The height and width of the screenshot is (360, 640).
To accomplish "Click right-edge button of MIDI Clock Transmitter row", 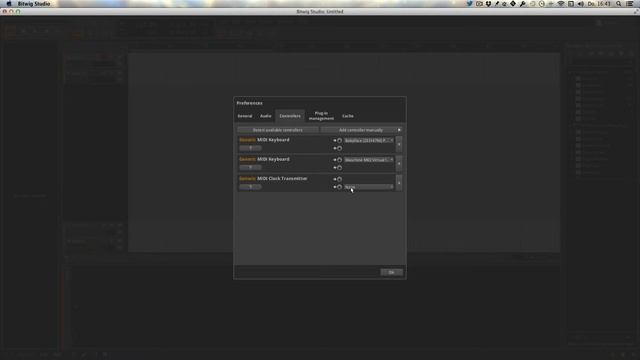I will tap(399, 183).
